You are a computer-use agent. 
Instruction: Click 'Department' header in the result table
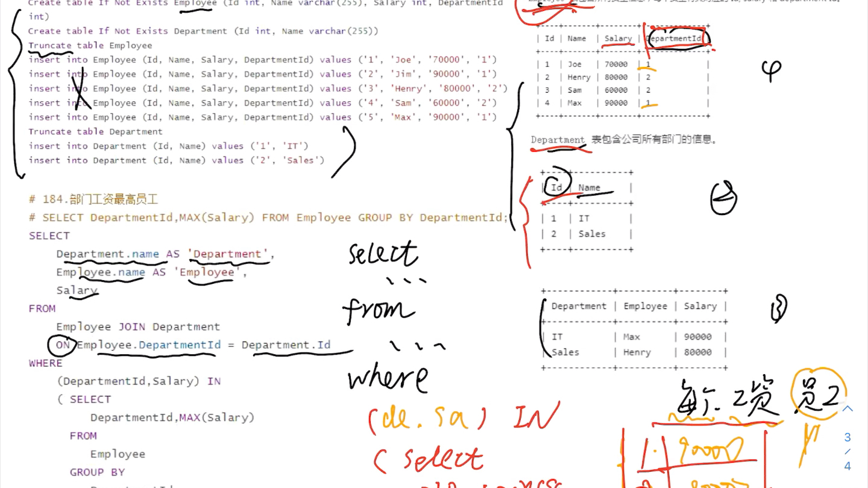coord(579,306)
